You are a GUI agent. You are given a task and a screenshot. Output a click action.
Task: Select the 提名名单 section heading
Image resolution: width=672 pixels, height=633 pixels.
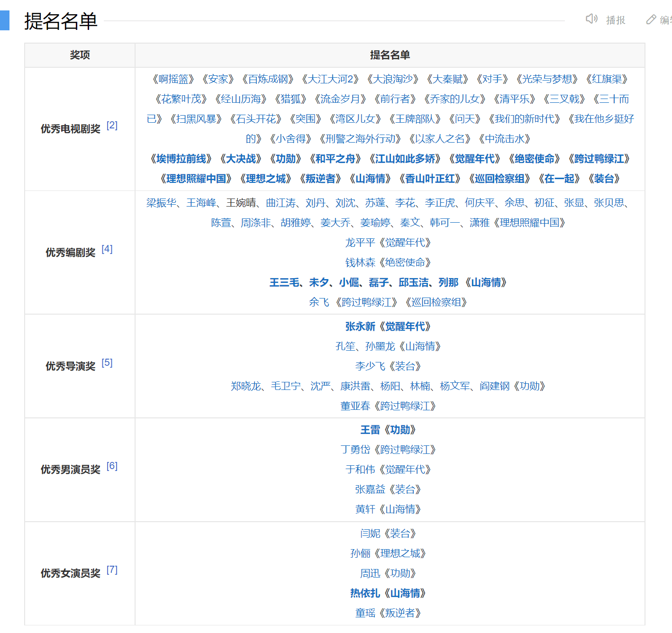tap(61, 21)
